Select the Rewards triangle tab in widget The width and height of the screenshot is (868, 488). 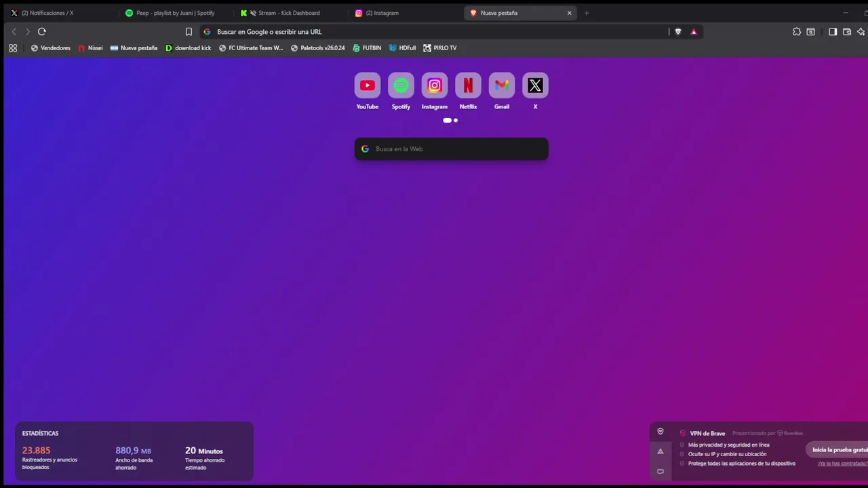(660, 451)
